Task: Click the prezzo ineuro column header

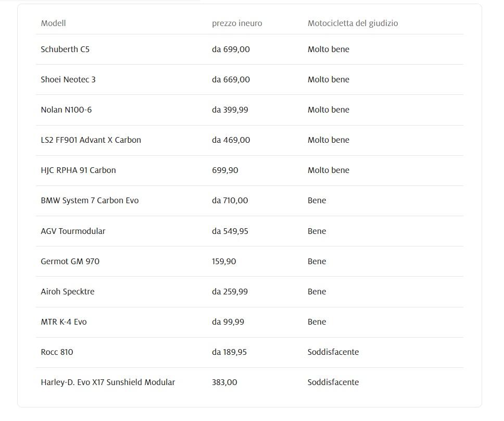Action: click(x=237, y=23)
